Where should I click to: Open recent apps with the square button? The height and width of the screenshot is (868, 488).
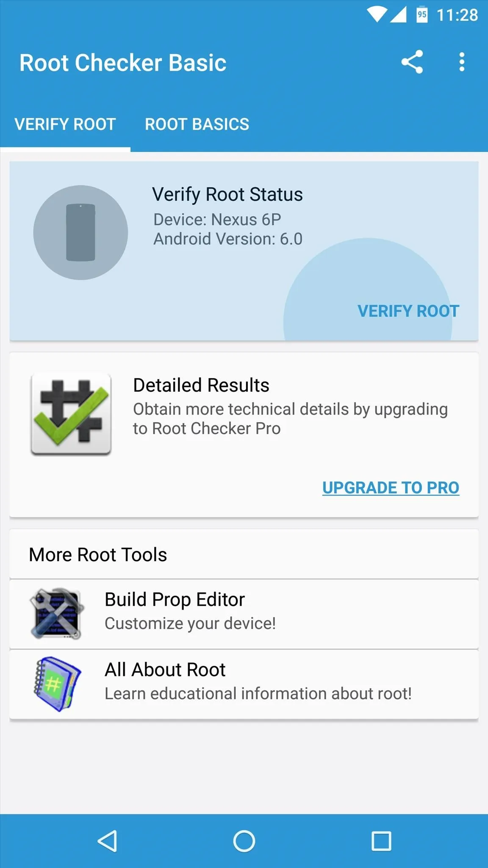pyautogui.click(x=381, y=841)
